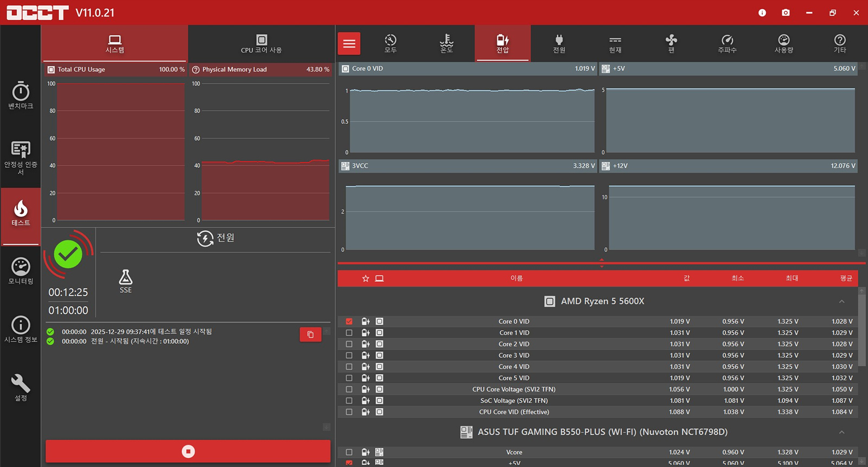Screen dimensions: 868x467
Task: Click the test progress status indicator
Action: coord(68,254)
